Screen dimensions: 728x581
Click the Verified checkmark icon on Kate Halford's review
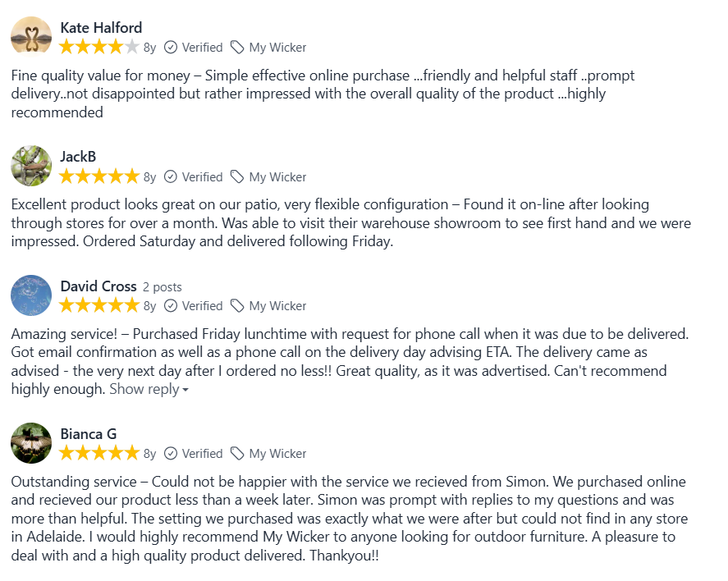[x=171, y=48]
